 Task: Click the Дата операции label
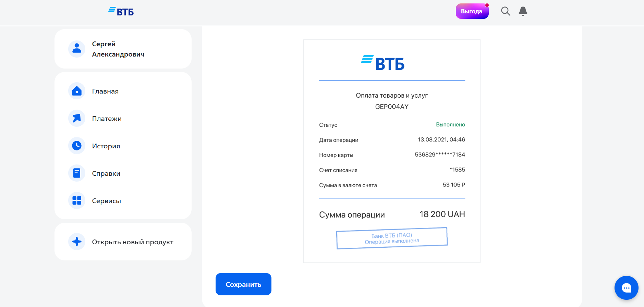pos(339,140)
